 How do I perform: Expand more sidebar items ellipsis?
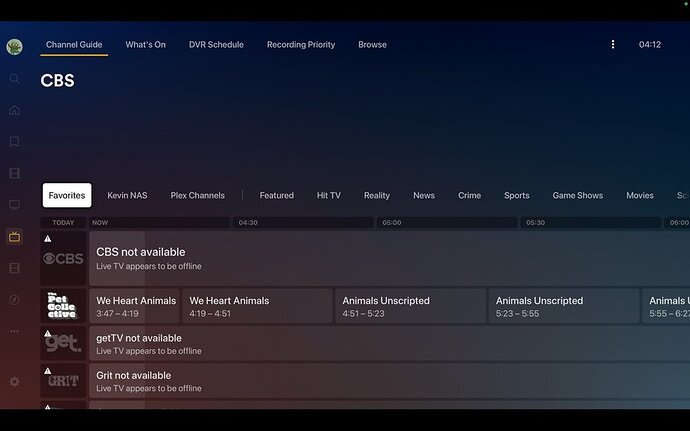pos(15,331)
